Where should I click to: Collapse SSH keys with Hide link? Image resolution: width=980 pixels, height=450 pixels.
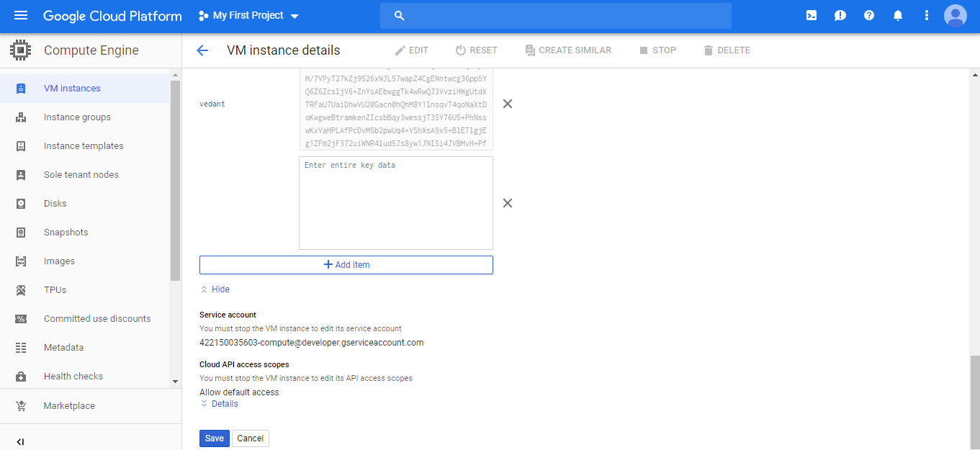click(x=215, y=289)
